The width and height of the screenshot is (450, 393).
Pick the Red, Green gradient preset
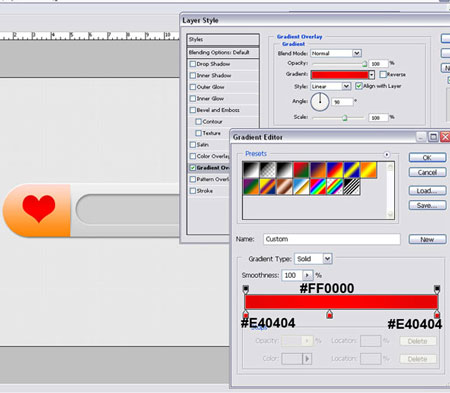[301, 170]
